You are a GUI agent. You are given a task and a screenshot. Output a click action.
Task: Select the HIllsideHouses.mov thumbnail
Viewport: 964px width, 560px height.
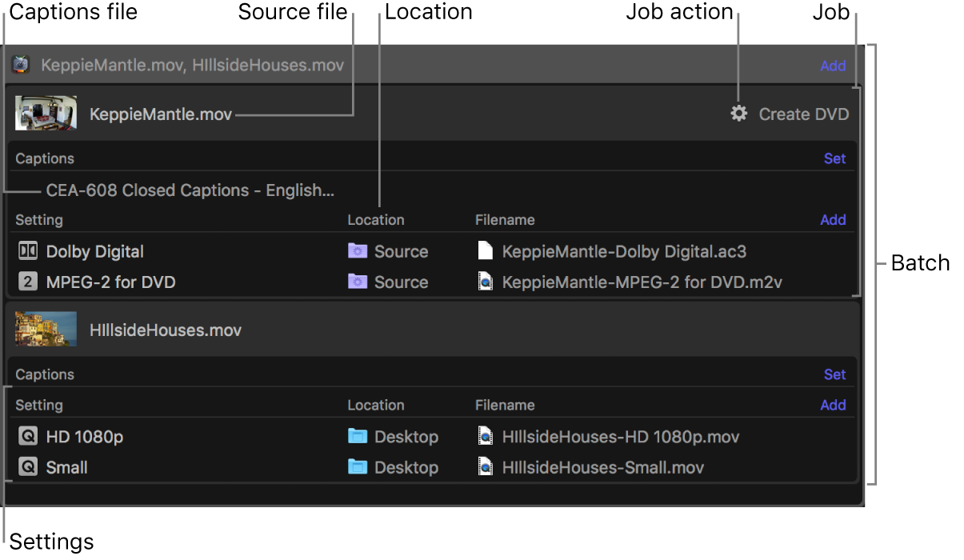(46, 330)
